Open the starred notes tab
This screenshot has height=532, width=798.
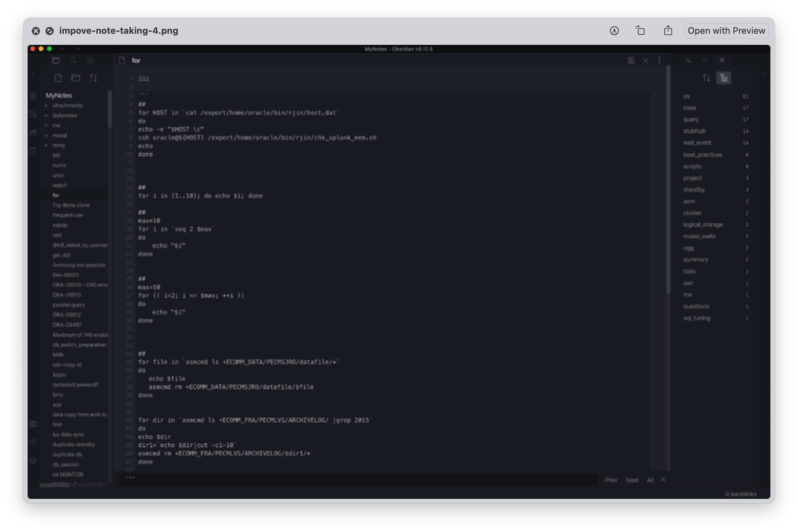(x=90, y=60)
